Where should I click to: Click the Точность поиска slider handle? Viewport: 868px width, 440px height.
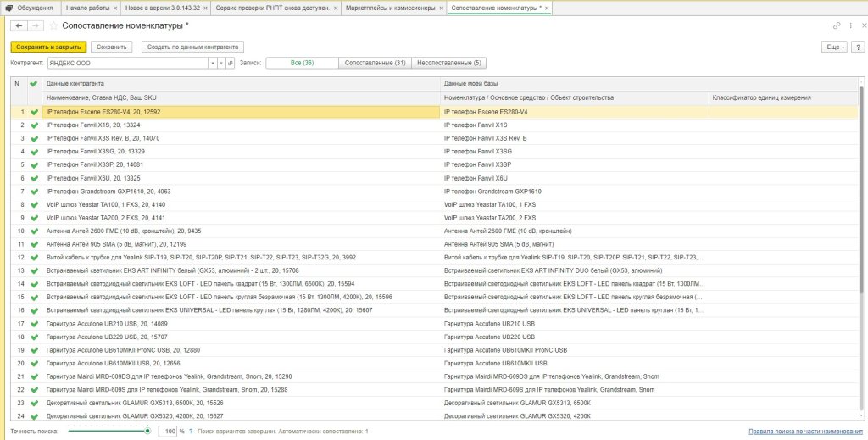147,431
